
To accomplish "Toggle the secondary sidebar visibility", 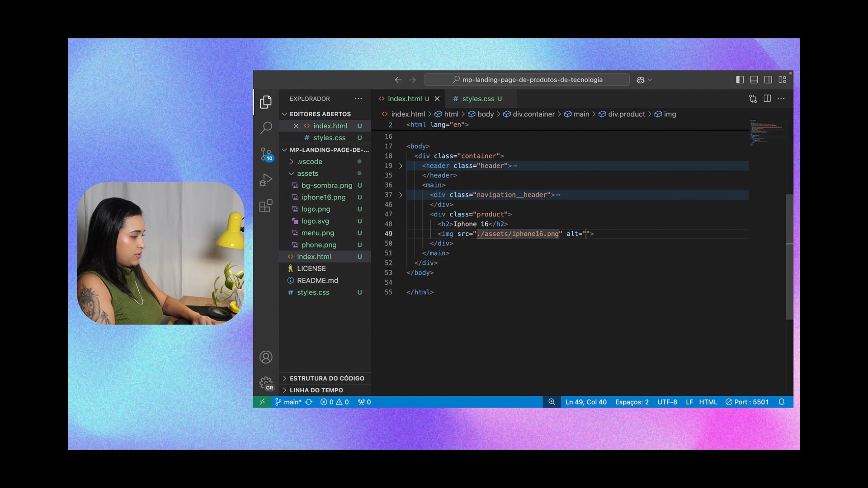I will (768, 80).
